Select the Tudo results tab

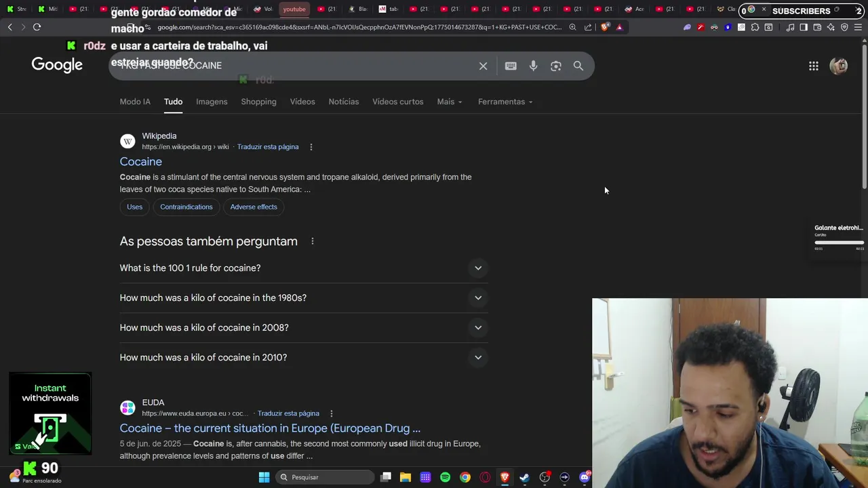pyautogui.click(x=173, y=102)
